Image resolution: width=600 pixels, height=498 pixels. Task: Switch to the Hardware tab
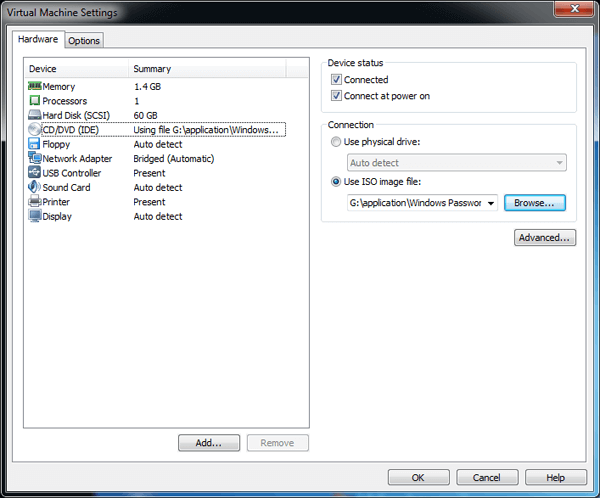(38, 39)
